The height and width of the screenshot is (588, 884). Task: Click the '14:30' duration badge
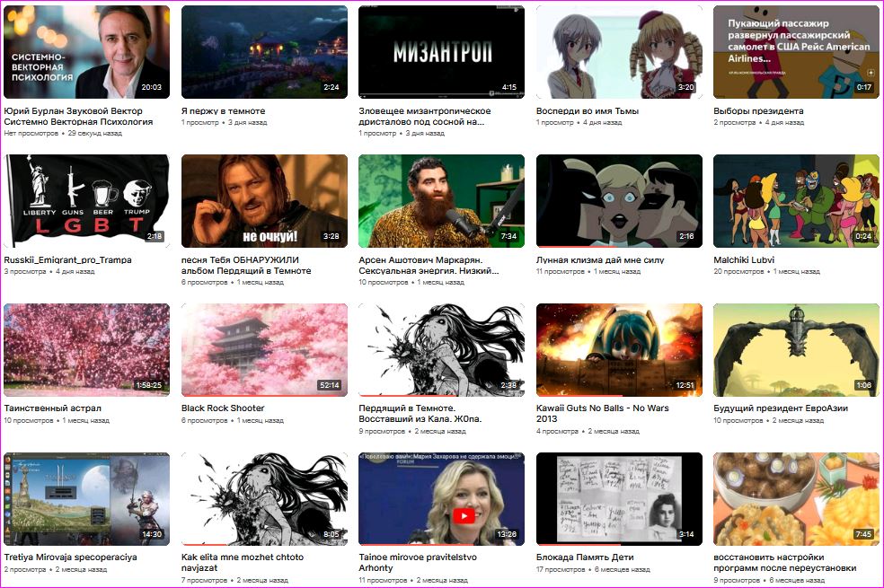(x=152, y=534)
